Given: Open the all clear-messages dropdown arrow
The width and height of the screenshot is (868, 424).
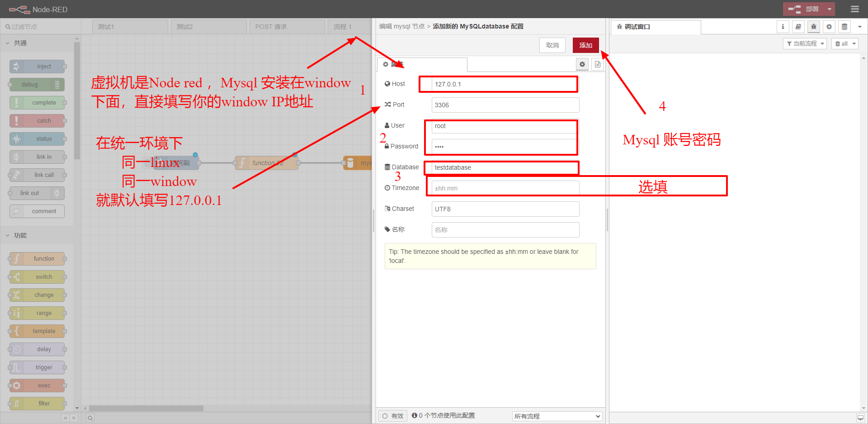Looking at the screenshot, I should pyautogui.click(x=854, y=44).
